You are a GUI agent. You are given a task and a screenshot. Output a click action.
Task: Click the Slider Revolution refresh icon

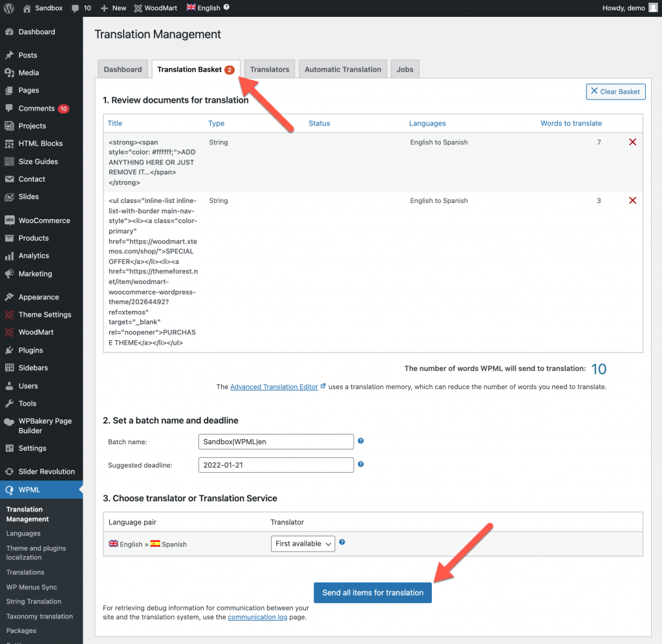pos(9,471)
